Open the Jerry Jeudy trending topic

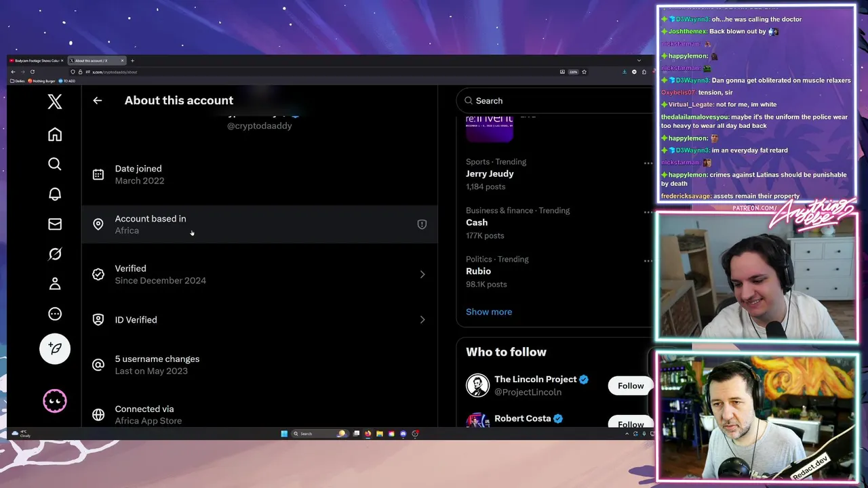(x=490, y=174)
